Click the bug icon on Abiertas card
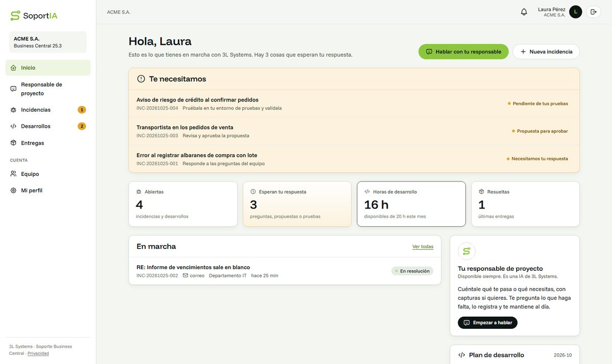Screen dimensions: 612x364 [139, 192]
